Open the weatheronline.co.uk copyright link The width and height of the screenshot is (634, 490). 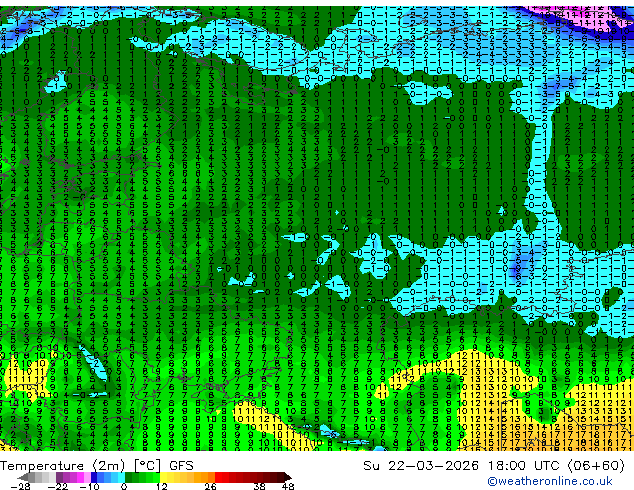(x=550, y=481)
